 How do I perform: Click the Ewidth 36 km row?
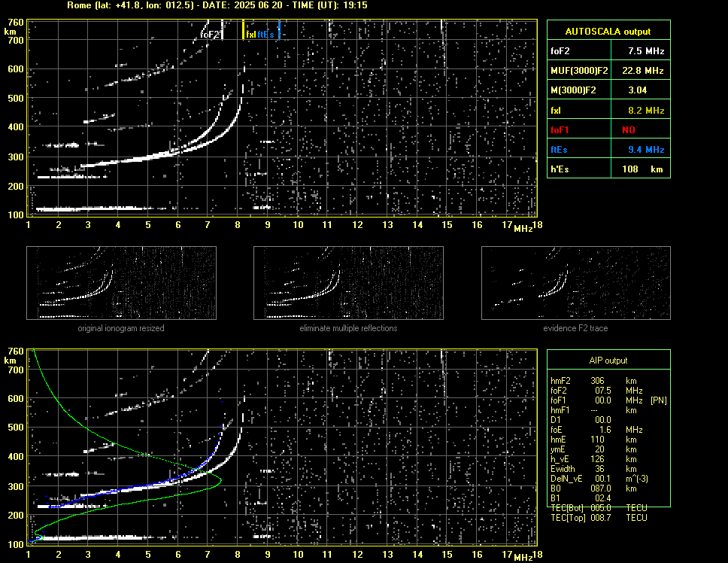(593, 469)
